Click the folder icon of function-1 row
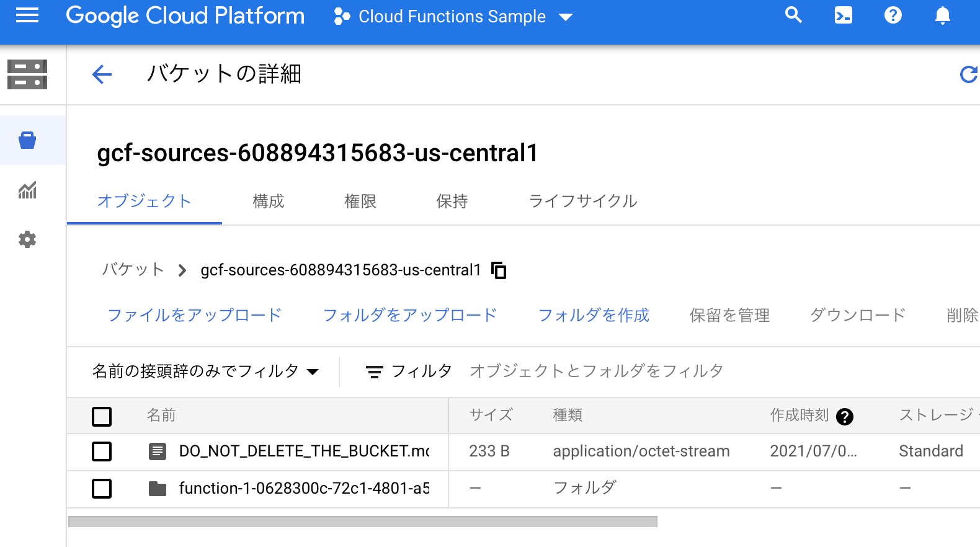The image size is (980, 547). coord(158,489)
